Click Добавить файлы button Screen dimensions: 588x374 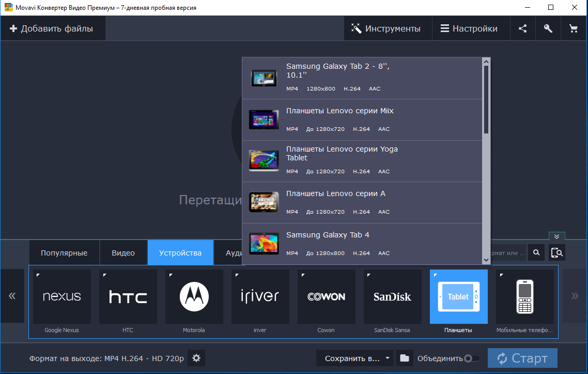tap(53, 28)
